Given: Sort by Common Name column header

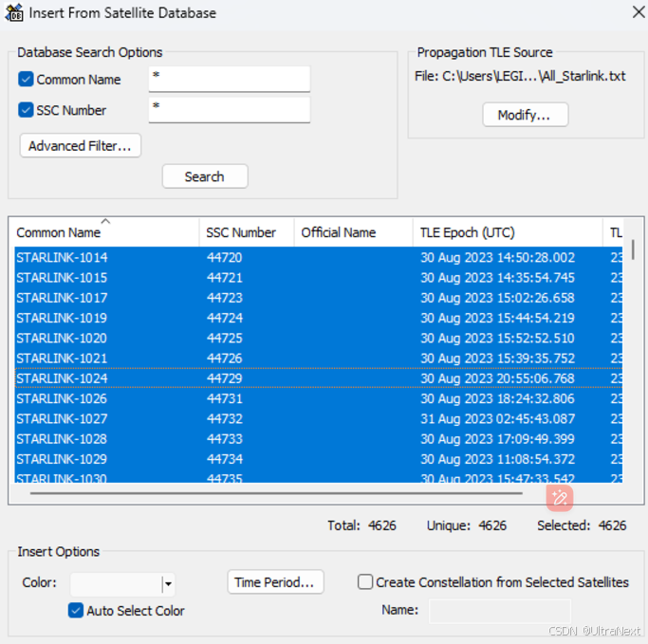Looking at the screenshot, I should 106,232.
